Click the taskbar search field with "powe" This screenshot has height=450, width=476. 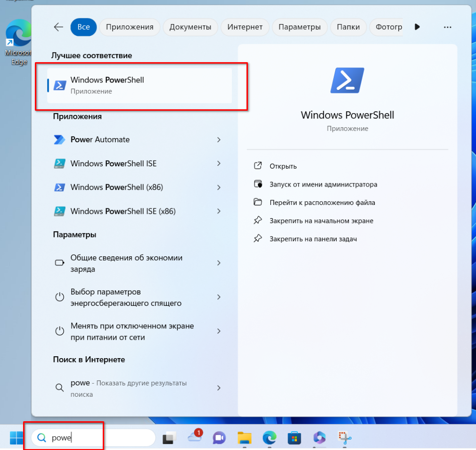(x=94, y=438)
